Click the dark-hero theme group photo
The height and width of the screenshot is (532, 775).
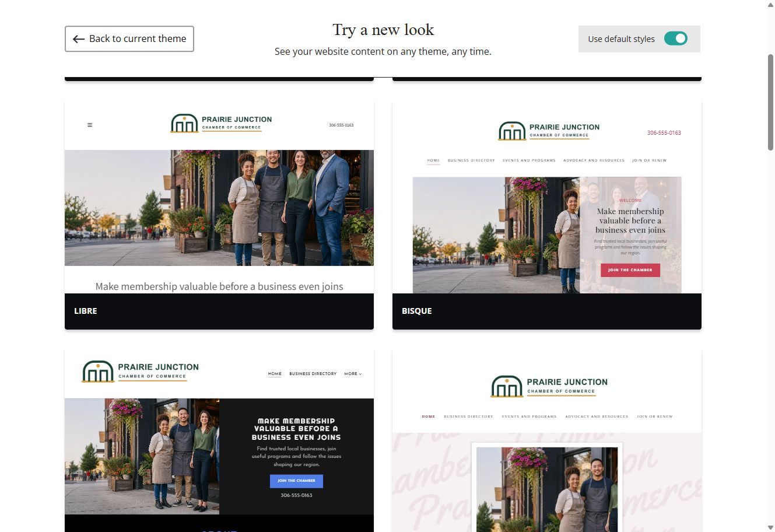click(x=142, y=456)
